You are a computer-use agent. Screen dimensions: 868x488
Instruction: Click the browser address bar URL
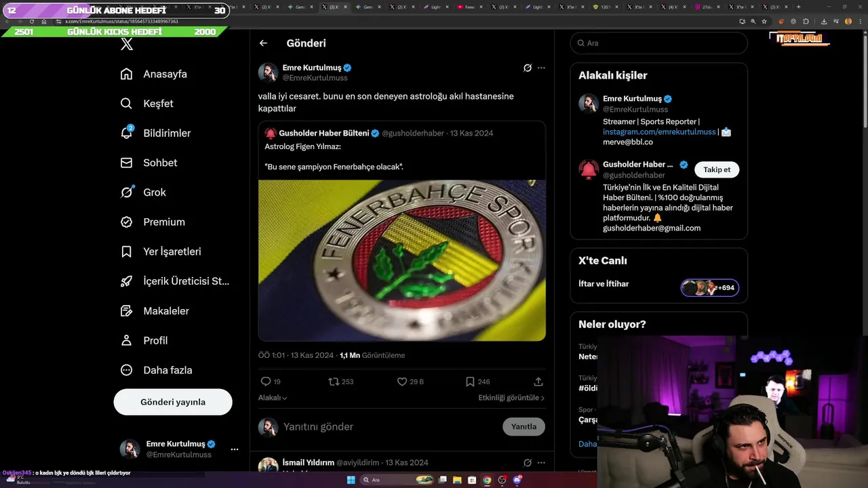click(121, 21)
